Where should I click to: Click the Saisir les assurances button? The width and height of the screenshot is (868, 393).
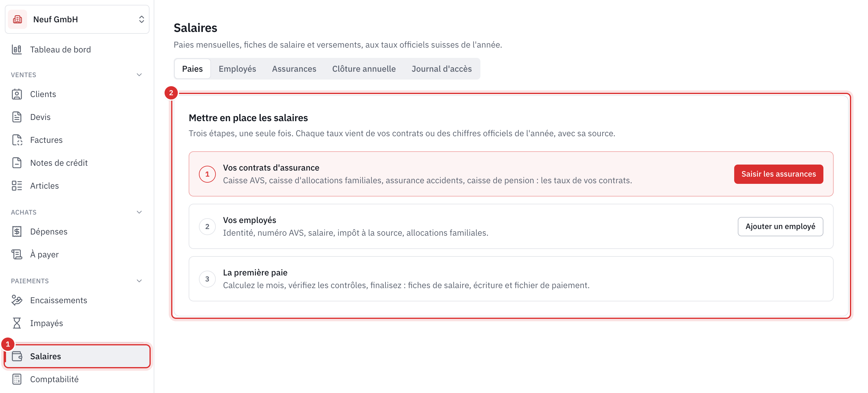[x=778, y=174]
